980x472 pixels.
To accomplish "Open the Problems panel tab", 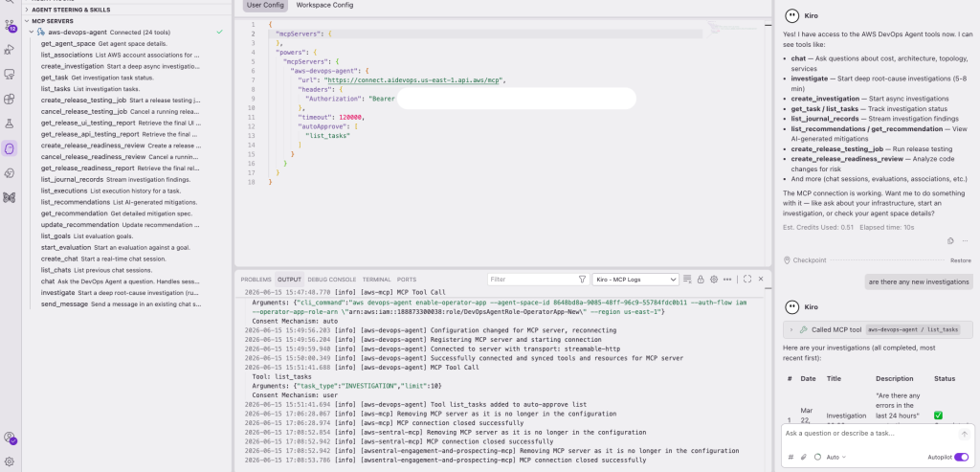I will point(256,280).
